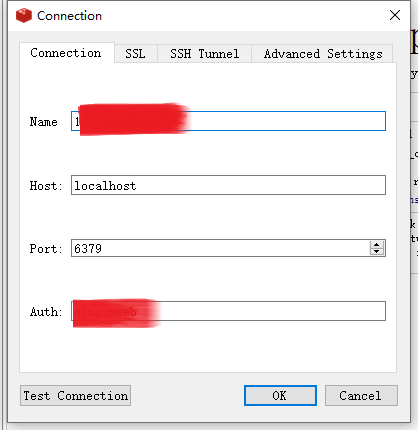Cancel the connection dialog
Screen dimensions: 418x430
[x=361, y=396]
